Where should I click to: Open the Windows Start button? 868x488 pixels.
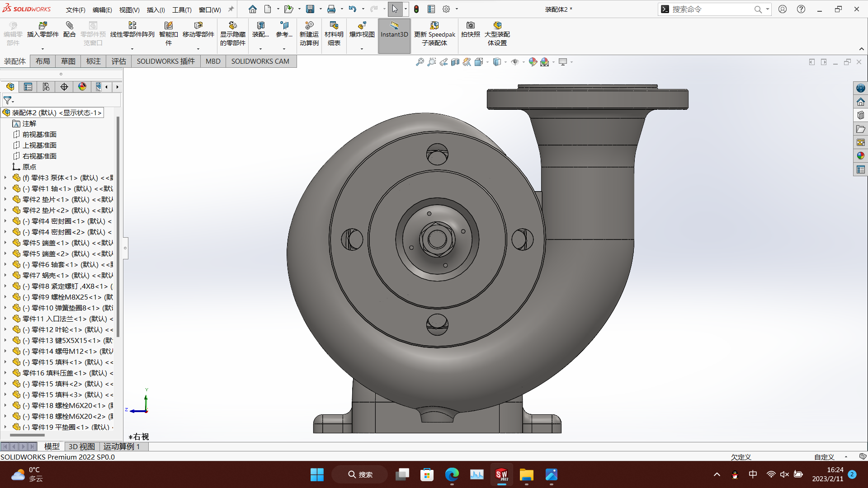tap(317, 474)
